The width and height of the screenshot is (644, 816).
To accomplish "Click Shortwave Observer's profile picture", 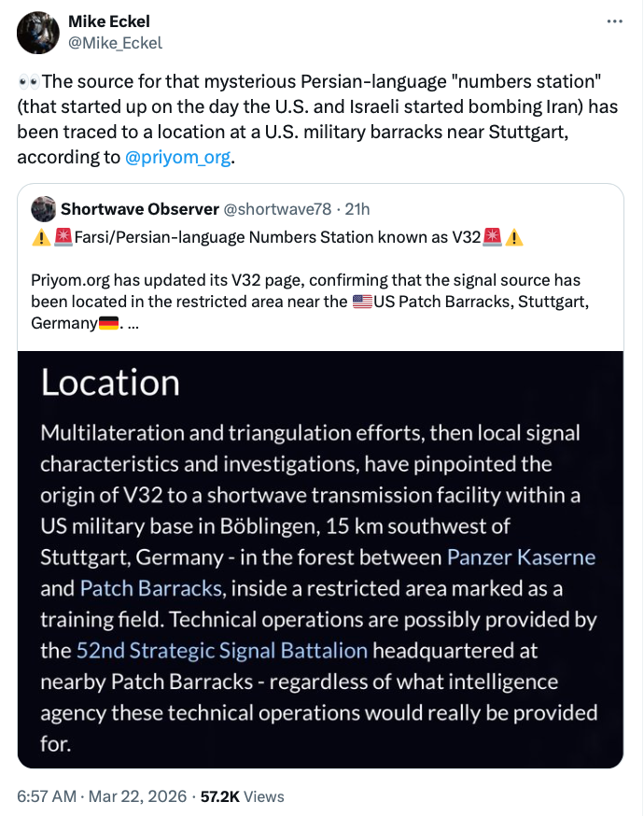I will (43, 208).
